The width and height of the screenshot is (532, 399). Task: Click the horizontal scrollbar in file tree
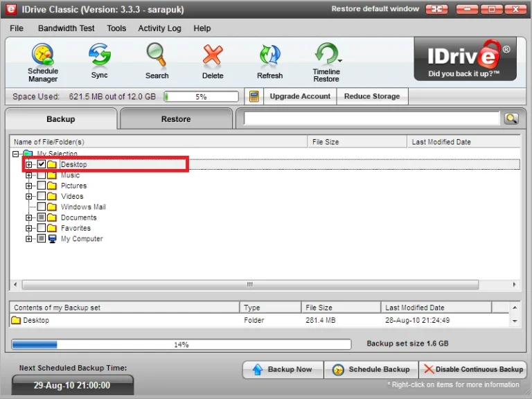pyautogui.click(x=250, y=285)
